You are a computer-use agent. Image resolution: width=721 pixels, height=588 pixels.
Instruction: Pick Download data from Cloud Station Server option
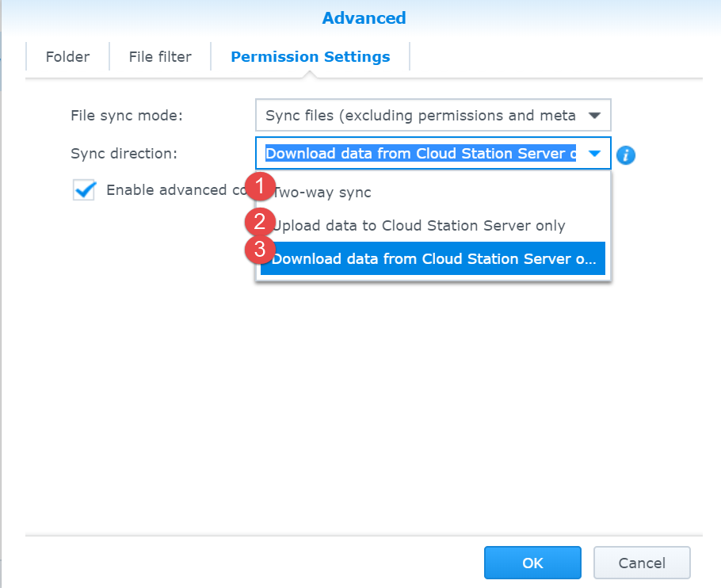click(x=433, y=259)
